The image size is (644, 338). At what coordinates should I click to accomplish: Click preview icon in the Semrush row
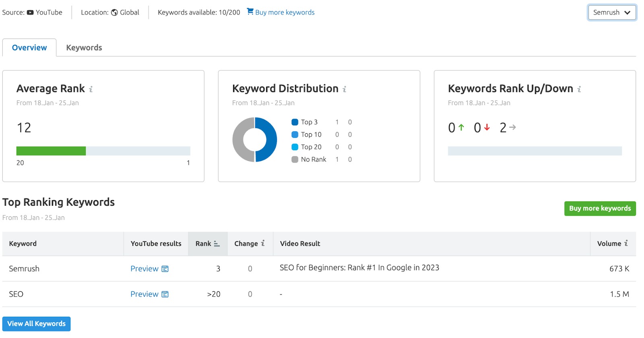click(x=165, y=269)
